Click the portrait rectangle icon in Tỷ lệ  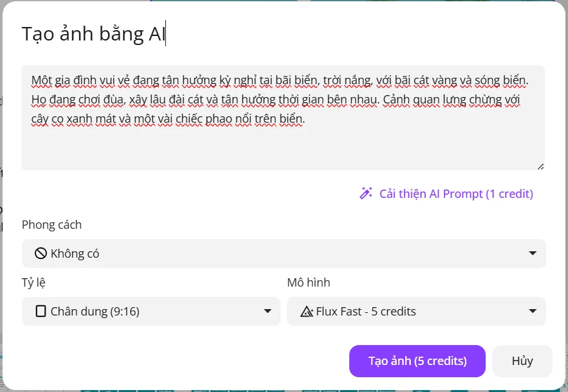click(41, 311)
